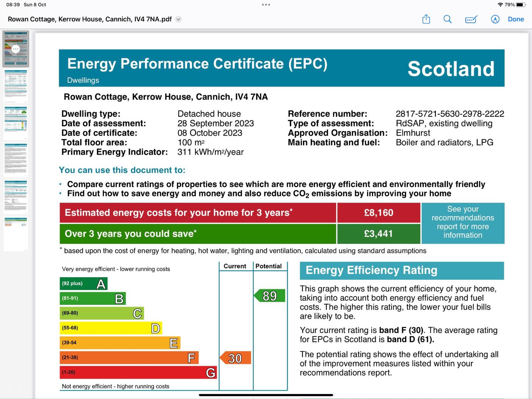Tap the home indicator bar at bottom

pos(266,395)
